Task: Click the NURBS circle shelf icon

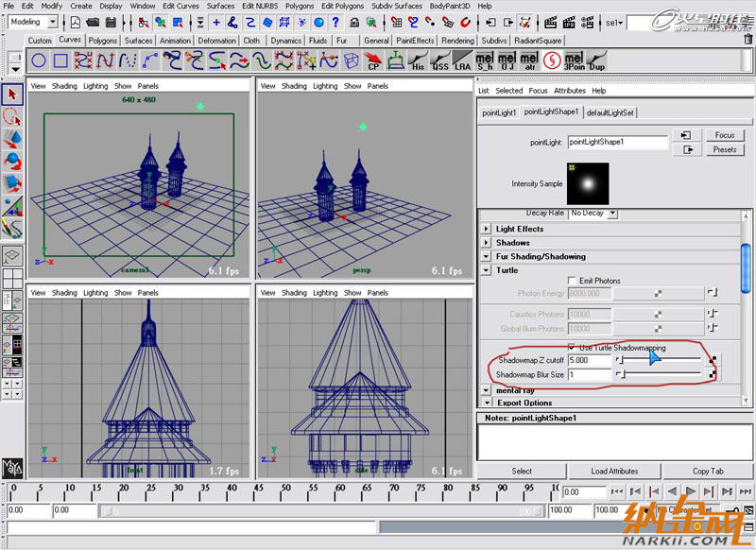Action: pyautogui.click(x=39, y=60)
